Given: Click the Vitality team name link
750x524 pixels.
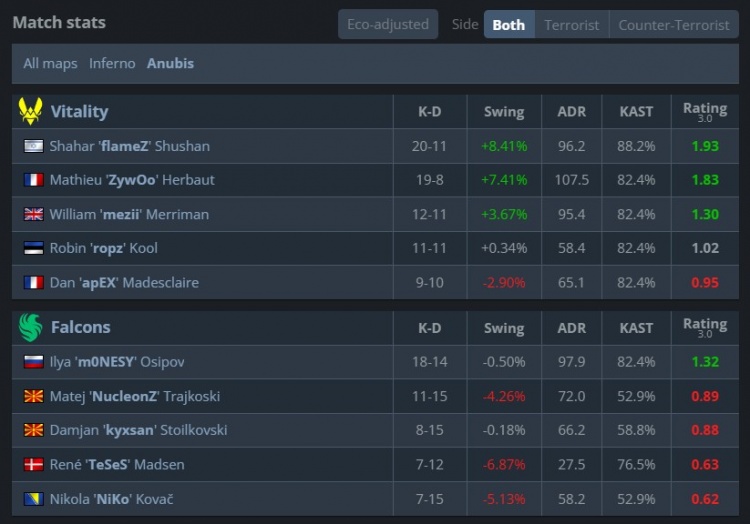Looking at the screenshot, I should 79,111.
